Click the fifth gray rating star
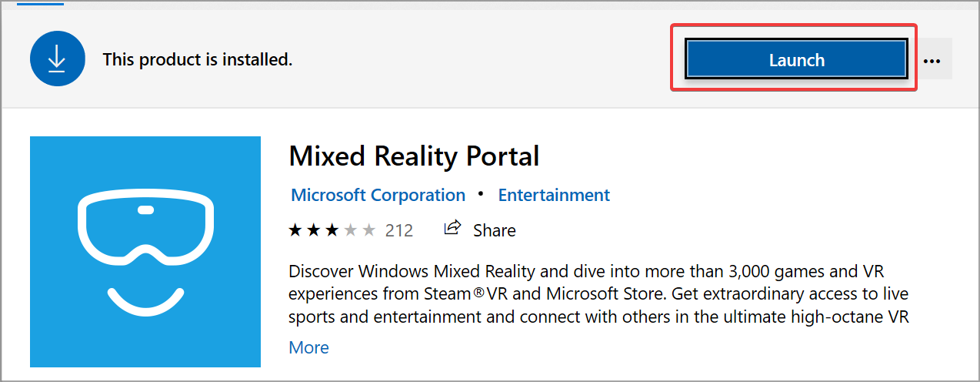980x382 pixels. (369, 230)
